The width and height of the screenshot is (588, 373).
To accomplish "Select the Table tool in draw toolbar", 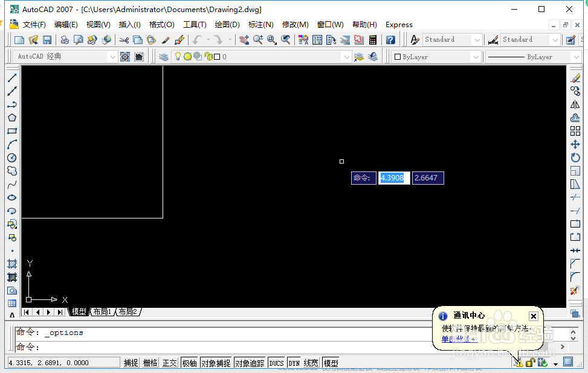I will tap(12, 304).
